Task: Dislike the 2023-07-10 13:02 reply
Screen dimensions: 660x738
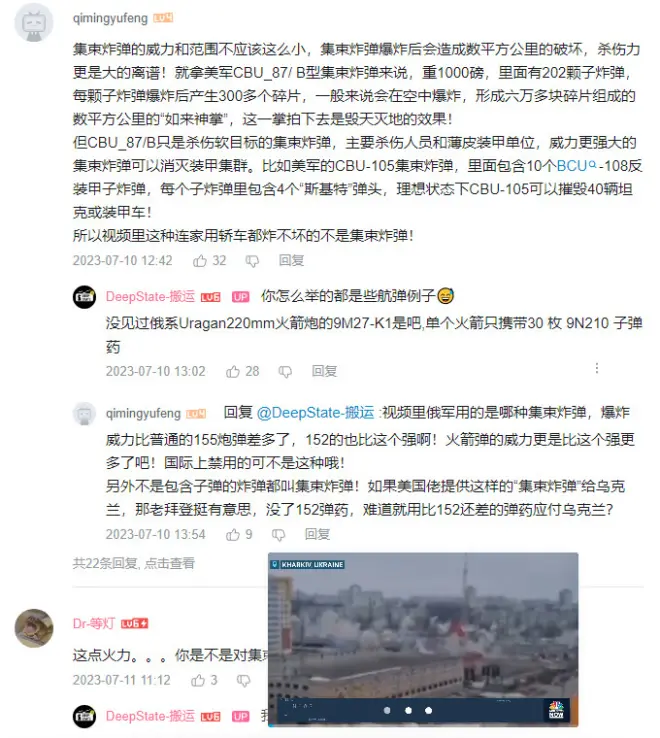Action: (x=285, y=372)
